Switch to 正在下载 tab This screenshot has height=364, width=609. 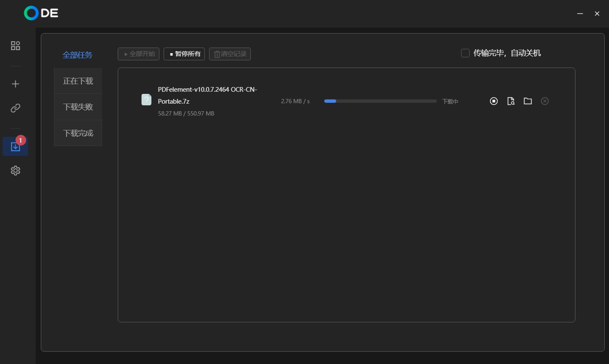[x=78, y=81]
